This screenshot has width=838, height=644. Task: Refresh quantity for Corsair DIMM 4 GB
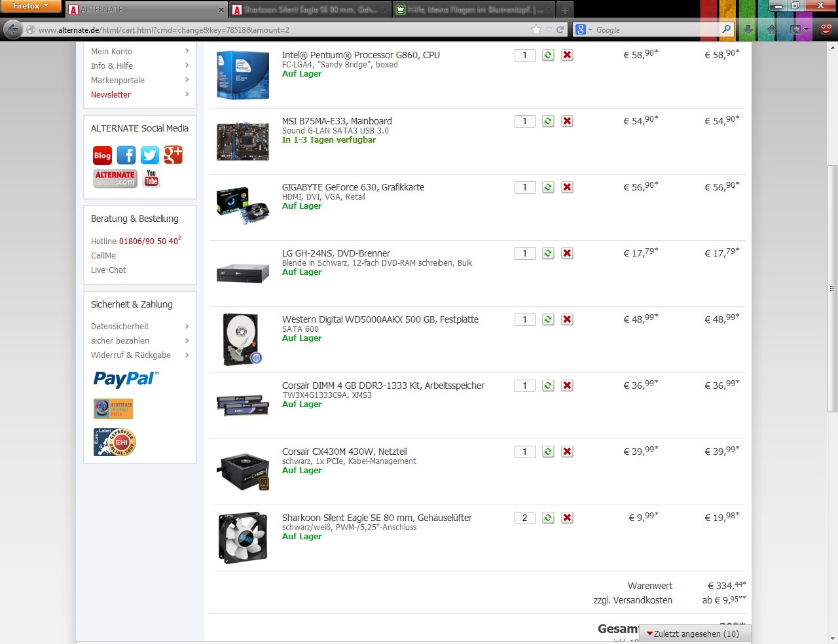coord(548,385)
